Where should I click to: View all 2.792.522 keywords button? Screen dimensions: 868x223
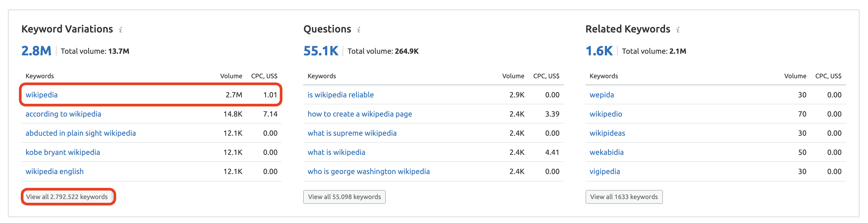pos(67,197)
